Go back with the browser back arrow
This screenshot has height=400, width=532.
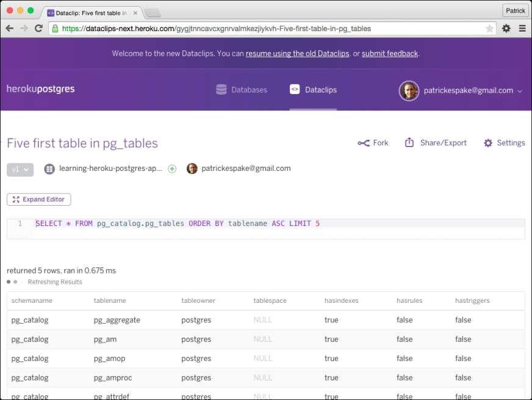10,29
